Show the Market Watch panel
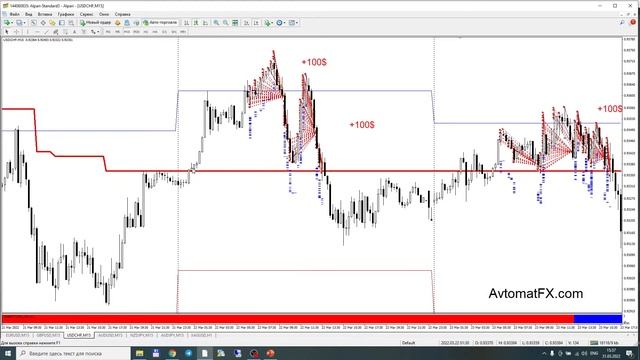Screen dimensions: 640x360 33,23
